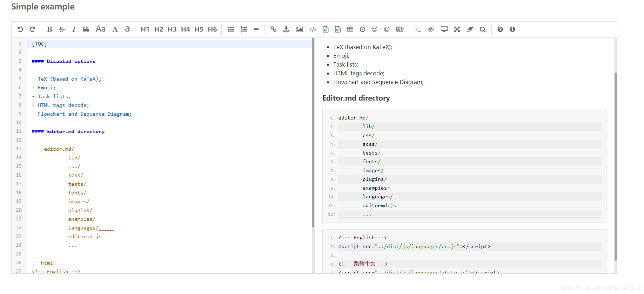Click the '#### Disabled options' source line
Image resolution: width=644 pixels, height=294 pixels.
(63, 61)
